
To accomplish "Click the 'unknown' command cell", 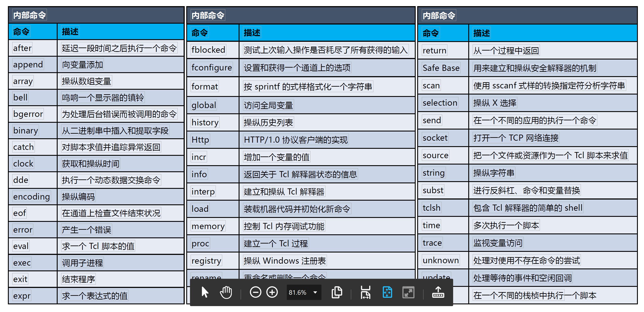I will point(443,260).
